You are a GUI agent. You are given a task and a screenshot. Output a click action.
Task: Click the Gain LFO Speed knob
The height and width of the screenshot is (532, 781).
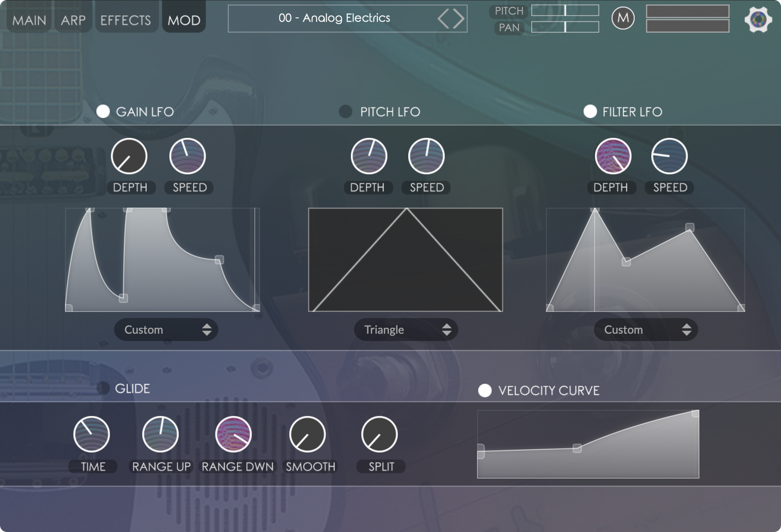click(188, 158)
